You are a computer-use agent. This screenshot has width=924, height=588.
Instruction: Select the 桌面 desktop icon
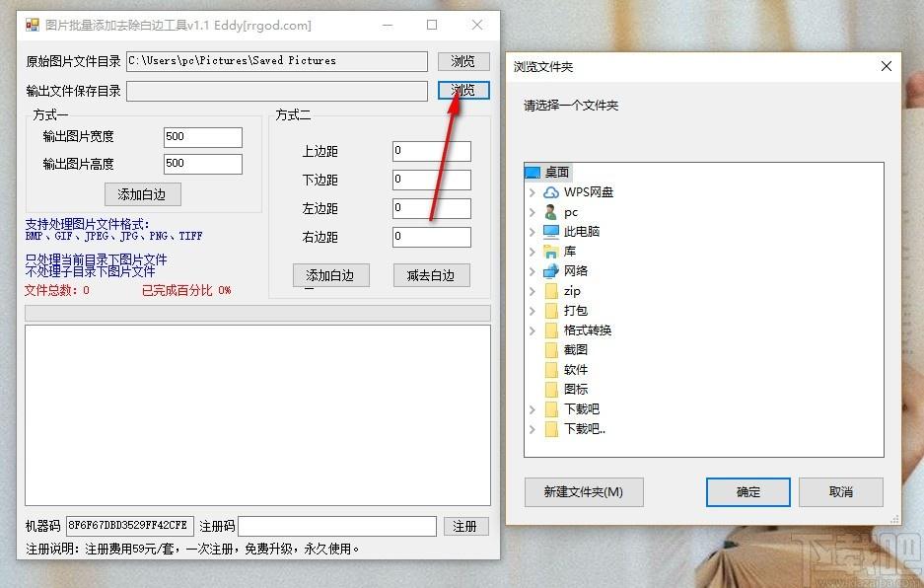(x=533, y=173)
